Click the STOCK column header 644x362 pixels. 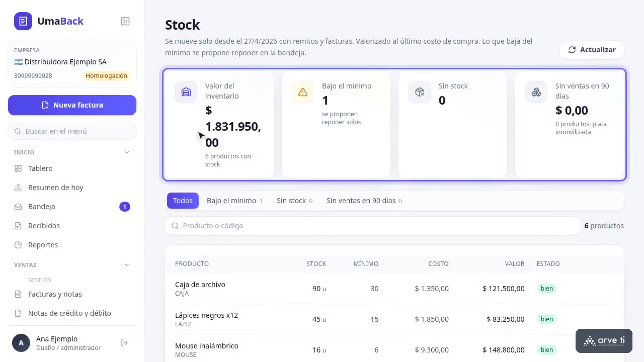point(316,264)
